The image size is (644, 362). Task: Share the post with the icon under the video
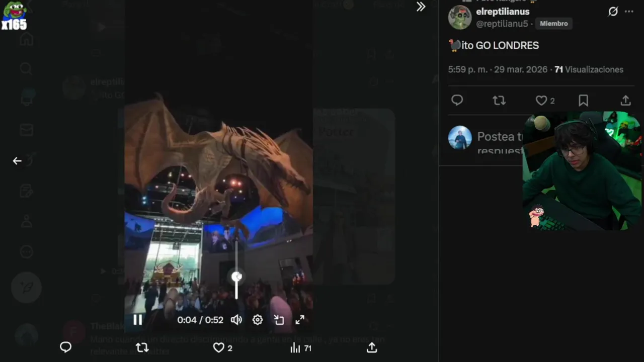tap(372, 347)
